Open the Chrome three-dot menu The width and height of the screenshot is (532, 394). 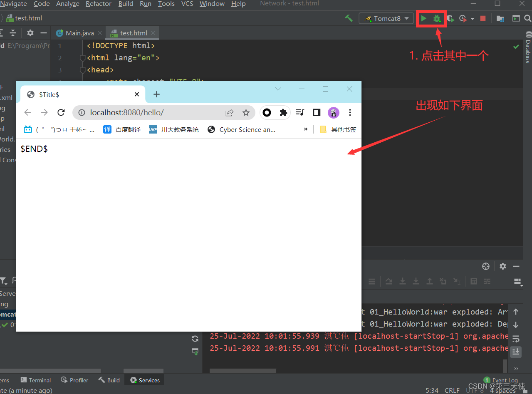(x=350, y=112)
